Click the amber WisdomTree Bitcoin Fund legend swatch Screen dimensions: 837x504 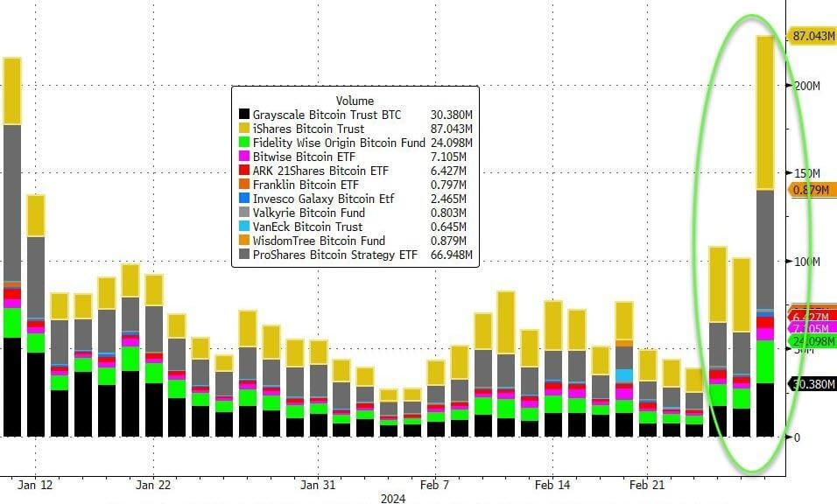point(244,240)
